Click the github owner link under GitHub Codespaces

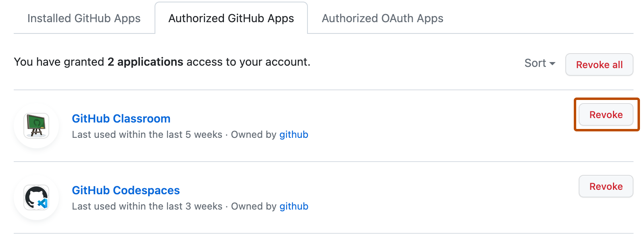(294, 206)
